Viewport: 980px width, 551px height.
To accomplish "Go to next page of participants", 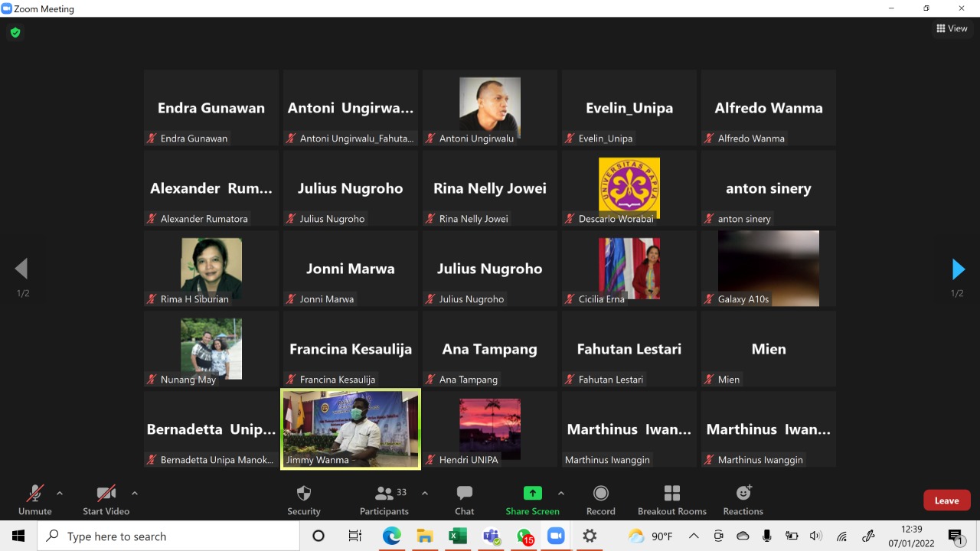I will click(x=958, y=269).
